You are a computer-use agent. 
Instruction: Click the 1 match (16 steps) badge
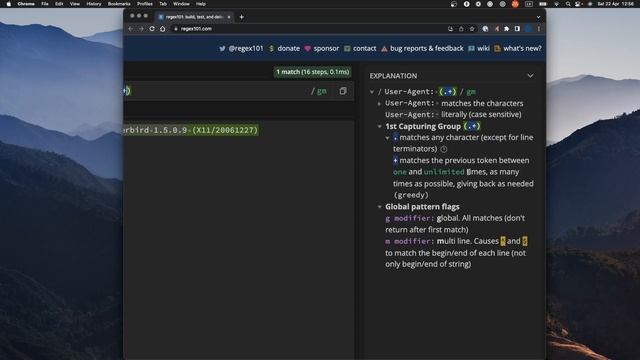click(x=313, y=72)
